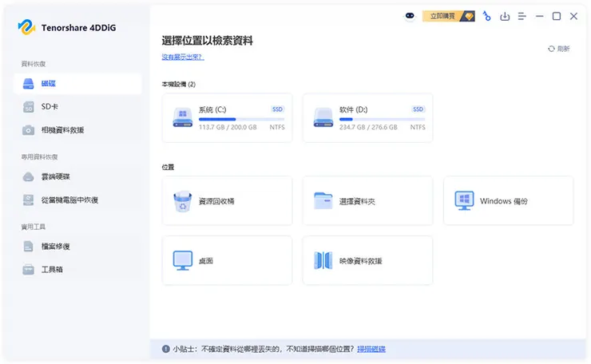Click the diamond premium icon

(469, 16)
